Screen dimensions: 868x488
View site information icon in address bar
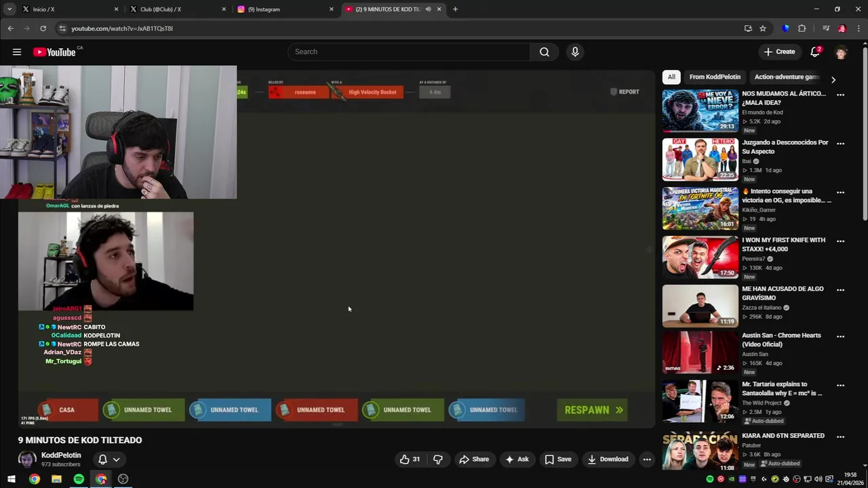point(62,28)
